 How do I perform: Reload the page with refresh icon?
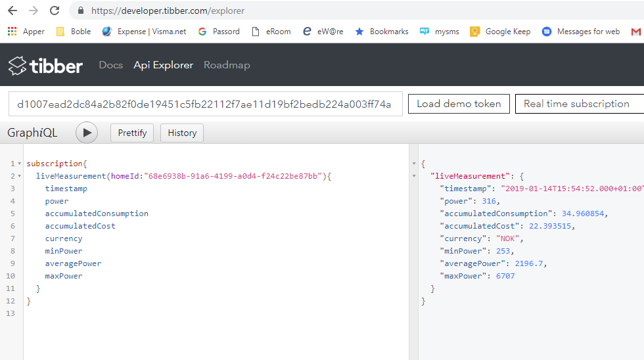(55, 11)
